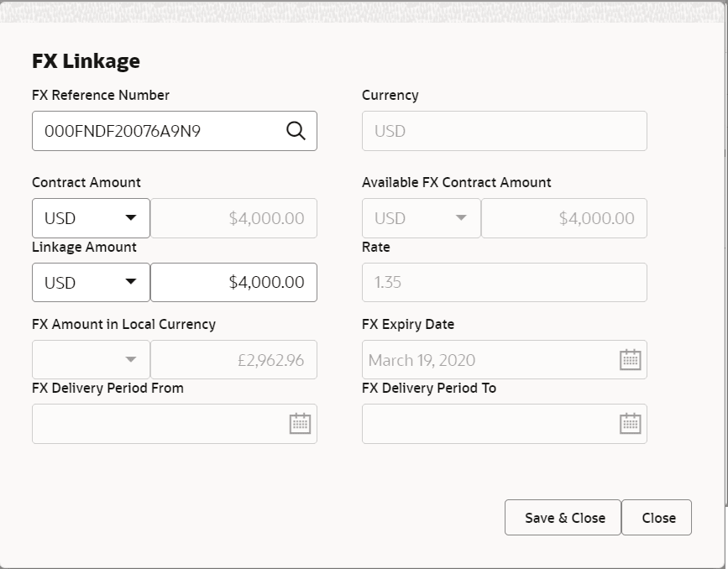Open the Contract Amount currency dropdown
728x569 pixels.
[x=130, y=217]
